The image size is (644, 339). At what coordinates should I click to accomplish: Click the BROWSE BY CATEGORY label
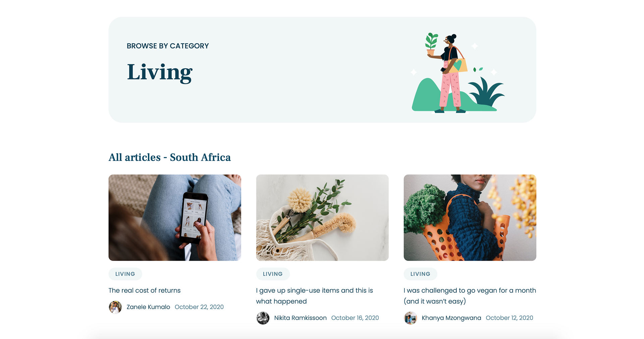[168, 46]
